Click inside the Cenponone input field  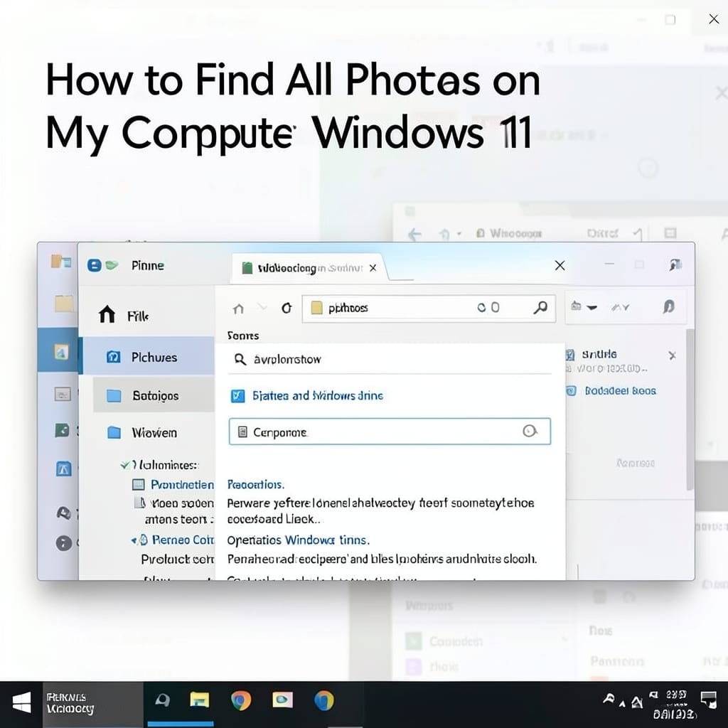coord(390,432)
